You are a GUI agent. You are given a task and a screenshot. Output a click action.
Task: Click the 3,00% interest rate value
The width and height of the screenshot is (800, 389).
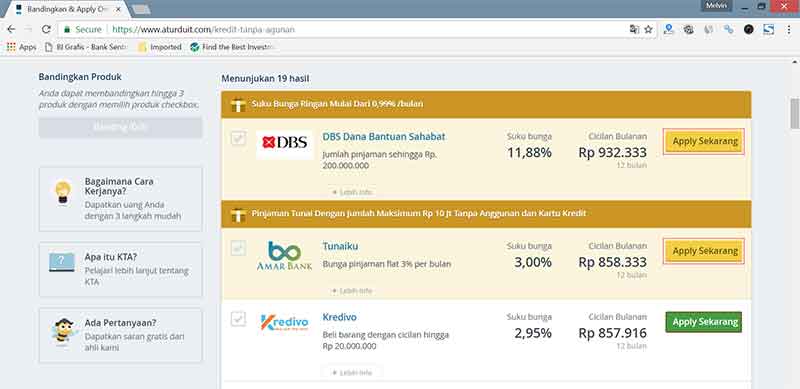(x=533, y=262)
